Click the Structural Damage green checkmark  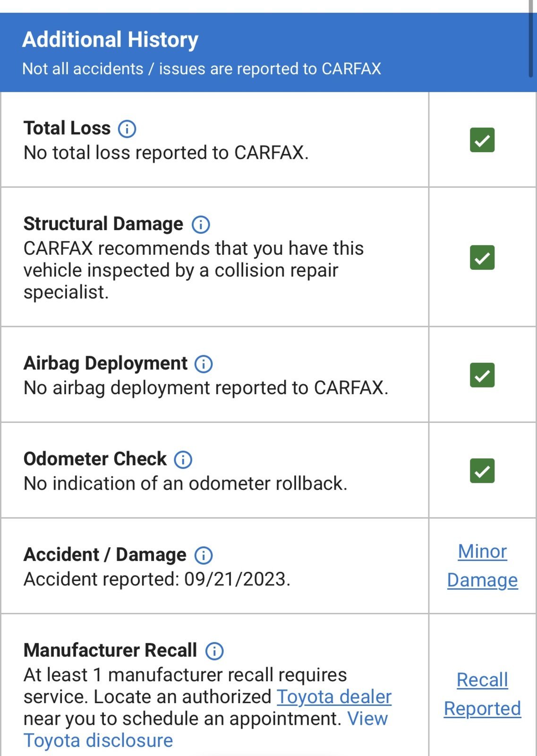pyautogui.click(x=482, y=258)
